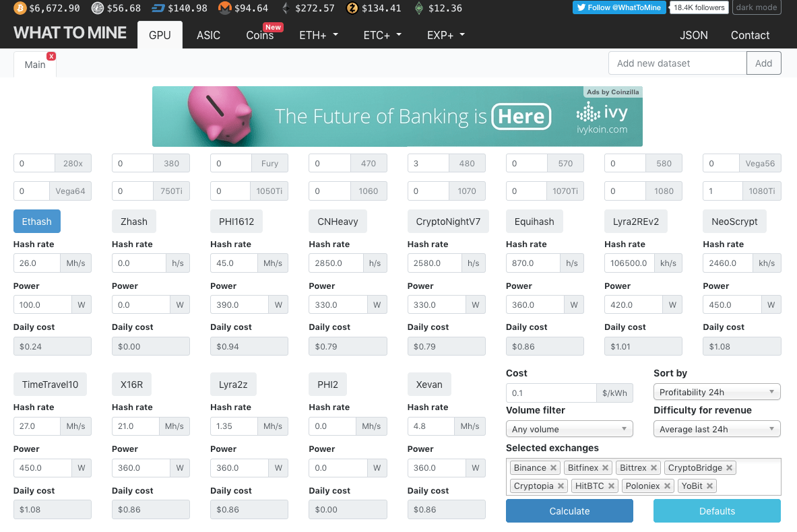Open the Contact page

pyautogui.click(x=751, y=35)
